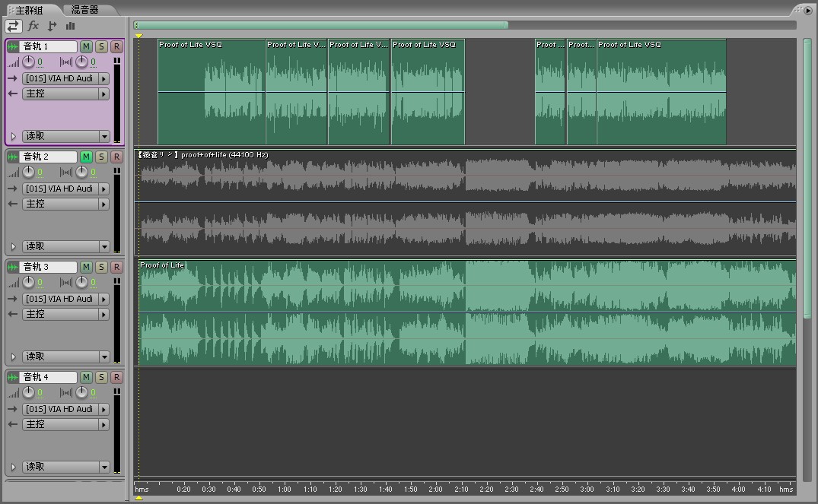Click the volume icon on 音轨 3
The width and height of the screenshot is (818, 504).
(x=13, y=284)
